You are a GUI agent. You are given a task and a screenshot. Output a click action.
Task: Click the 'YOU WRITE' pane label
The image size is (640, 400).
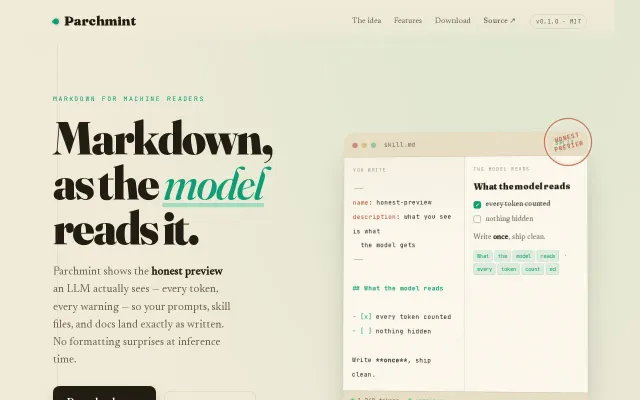point(369,170)
